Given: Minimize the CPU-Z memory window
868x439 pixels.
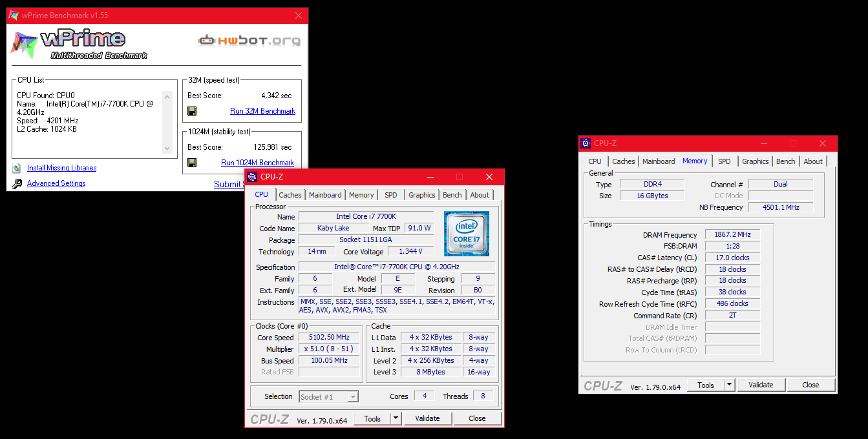Looking at the screenshot, I should [x=763, y=143].
